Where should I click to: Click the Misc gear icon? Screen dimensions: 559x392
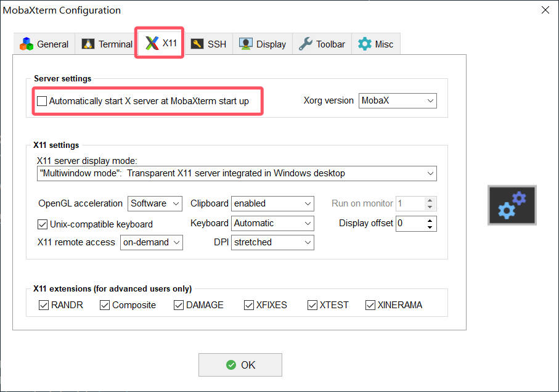tap(364, 44)
